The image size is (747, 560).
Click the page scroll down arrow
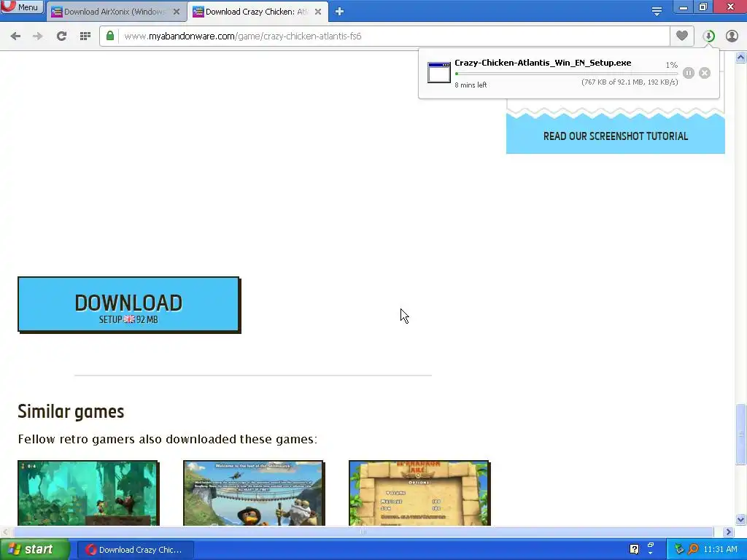pos(741,519)
